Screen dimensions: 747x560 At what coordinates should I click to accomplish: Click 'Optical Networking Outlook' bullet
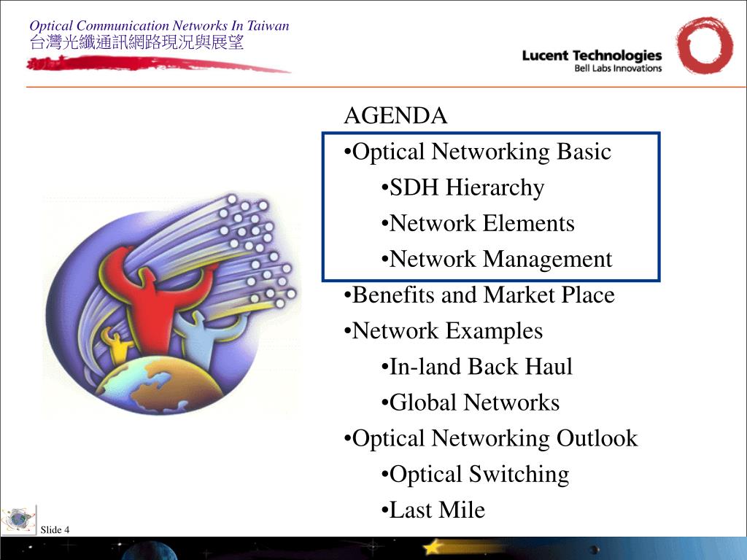click(x=491, y=438)
